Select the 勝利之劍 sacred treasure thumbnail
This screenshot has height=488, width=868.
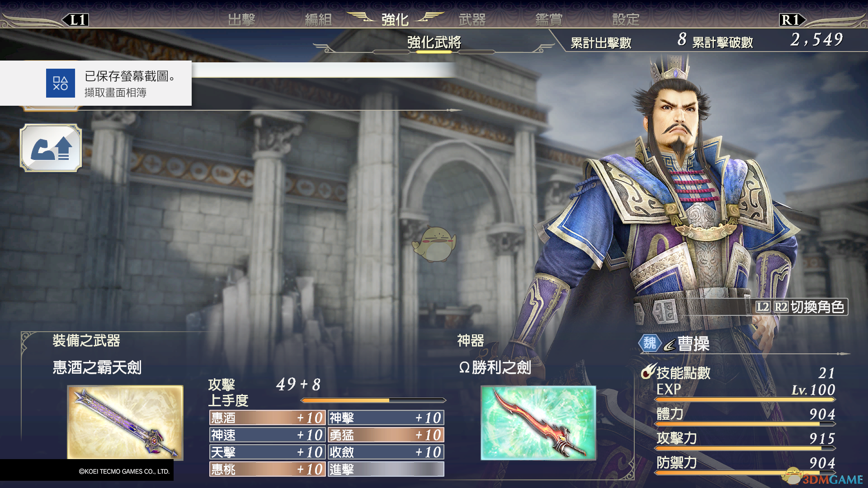click(x=538, y=422)
